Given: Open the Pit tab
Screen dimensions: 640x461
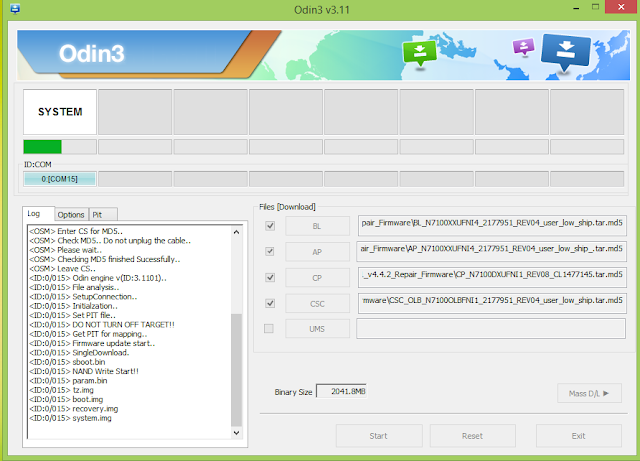Looking at the screenshot, I should (x=103, y=214).
